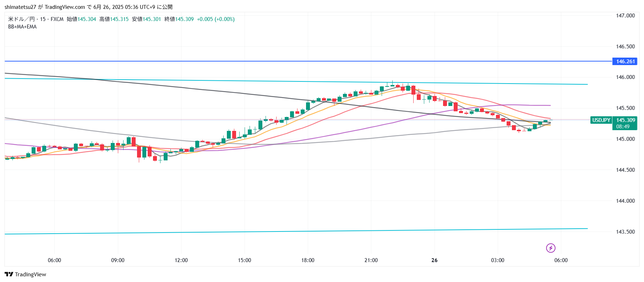644x282 pixels.
Task: Click the closing value 終値145.309
Action: tap(179, 19)
